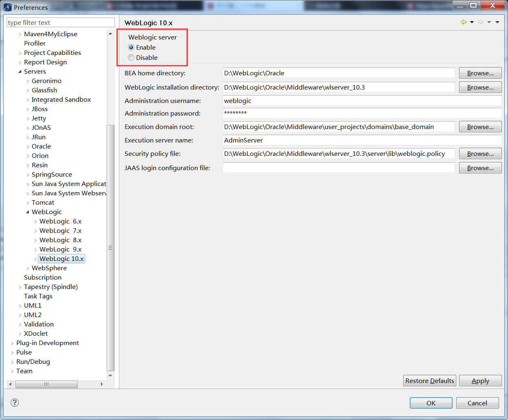Screen dimensions: 508x420
Task: Select JRun server entry
Action: coord(39,137)
